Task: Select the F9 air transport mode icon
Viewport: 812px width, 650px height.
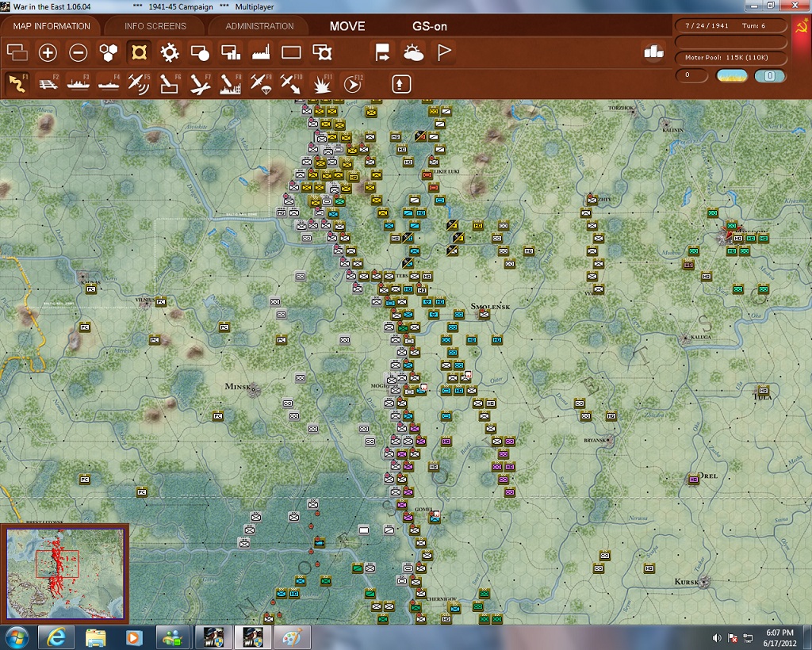Action: [x=260, y=84]
